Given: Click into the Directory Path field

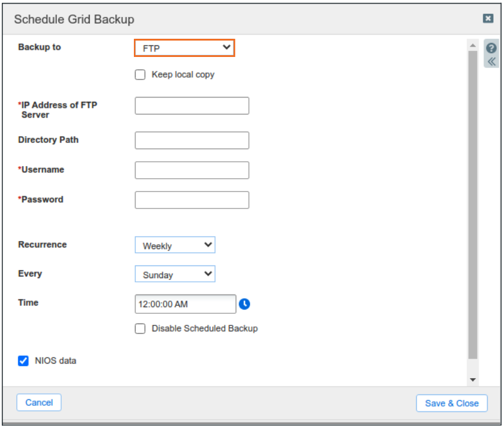Looking at the screenshot, I should tap(191, 141).
